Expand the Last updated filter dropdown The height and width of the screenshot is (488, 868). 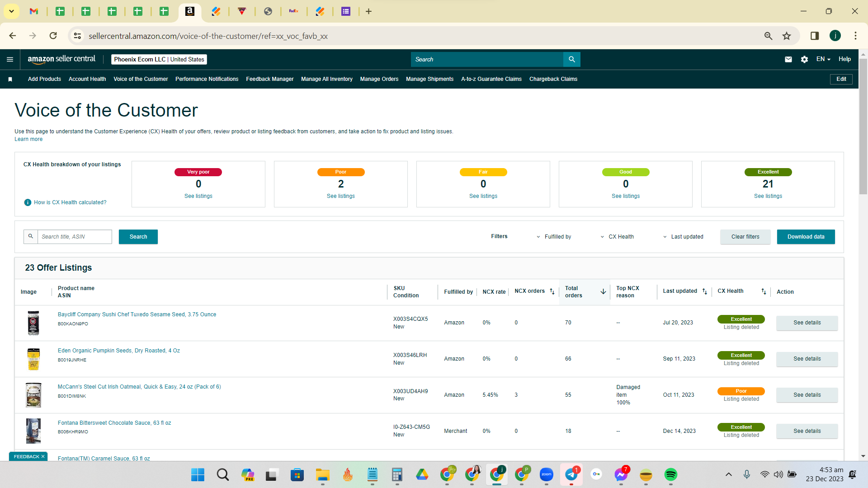pos(683,237)
